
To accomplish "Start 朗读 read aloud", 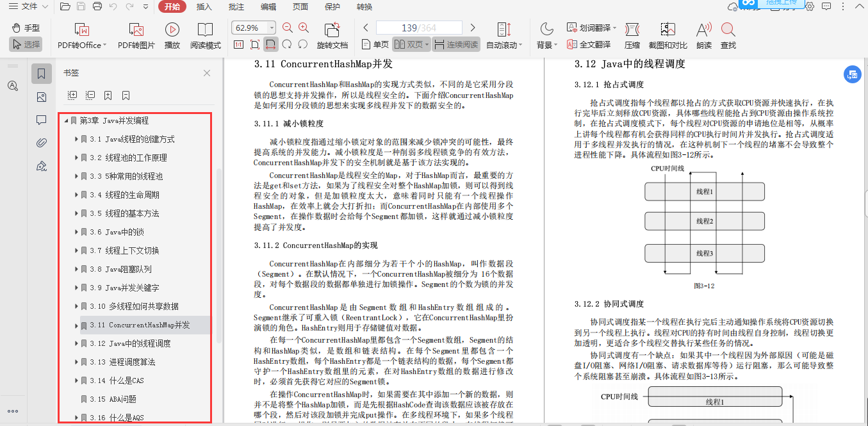I will tap(704, 36).
